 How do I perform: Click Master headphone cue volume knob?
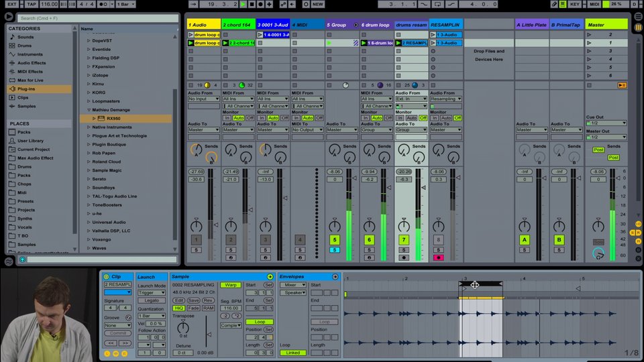pos(598,254)
